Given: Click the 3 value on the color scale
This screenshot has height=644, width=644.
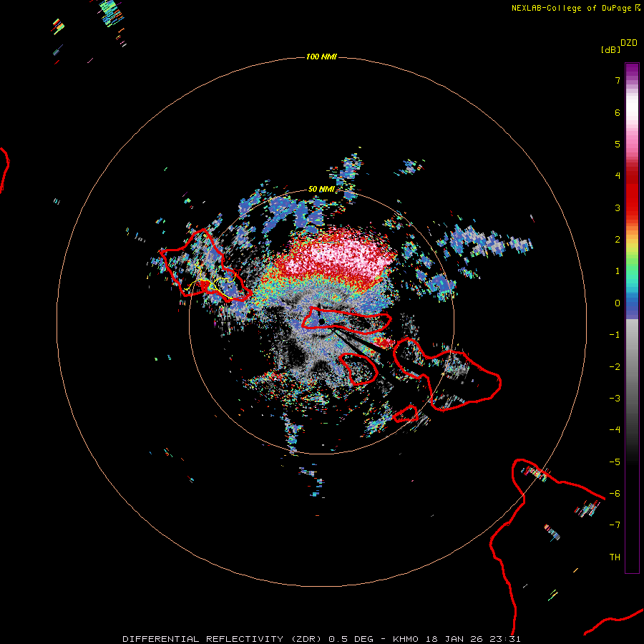Looking at the screenshot, I should tap(618, 208).
